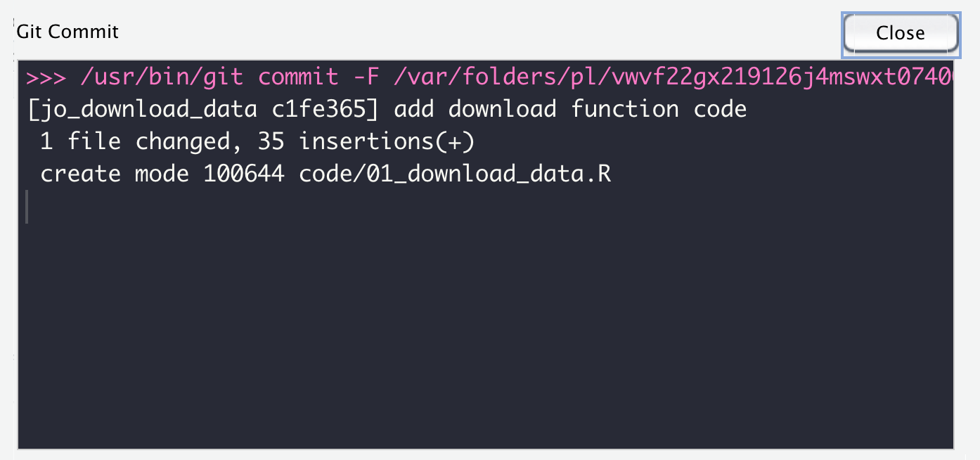Screen dimensions: 980x460
Task: Click the 'create mode 100644' text
Action: tap(162, 174)
